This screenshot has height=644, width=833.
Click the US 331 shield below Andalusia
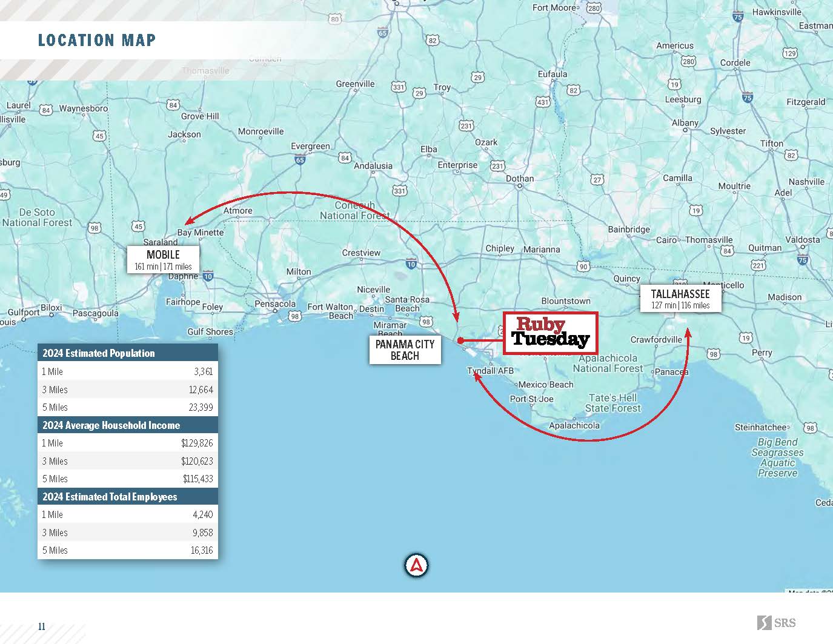pyautogui.click(x=399, y=191)
